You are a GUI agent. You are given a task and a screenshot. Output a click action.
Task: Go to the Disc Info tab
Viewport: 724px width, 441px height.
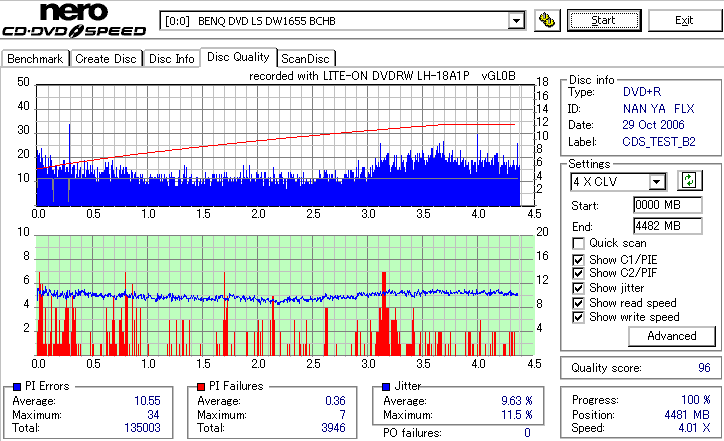[x=171, y=59]
